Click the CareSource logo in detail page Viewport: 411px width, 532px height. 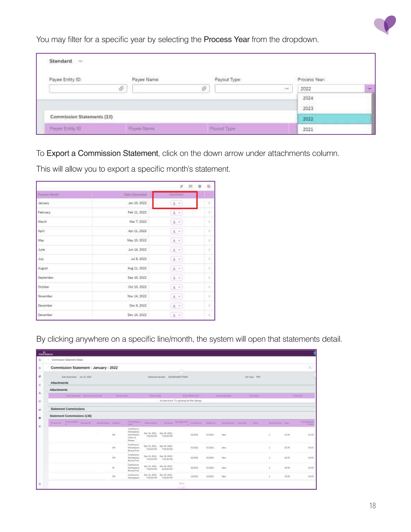click(x=45, y=353)
